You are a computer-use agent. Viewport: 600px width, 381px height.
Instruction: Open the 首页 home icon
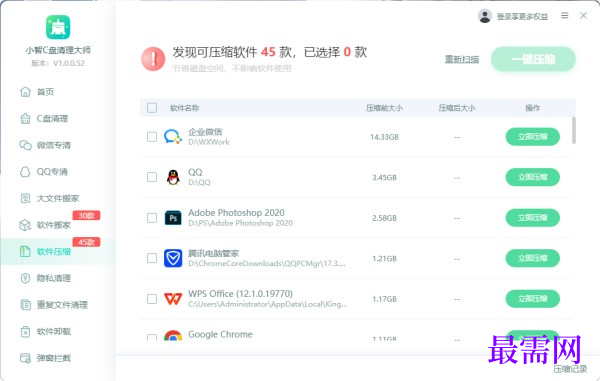click(25, 92)
